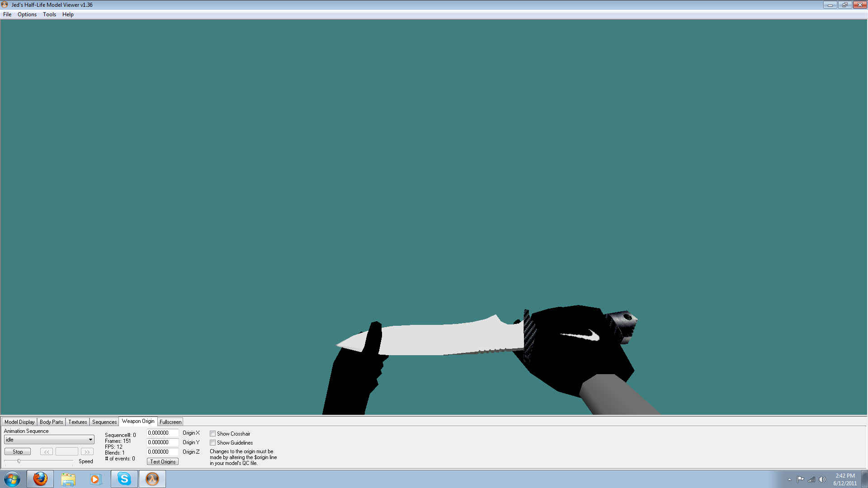Select the Weapon Origin tab

[138, 421]
